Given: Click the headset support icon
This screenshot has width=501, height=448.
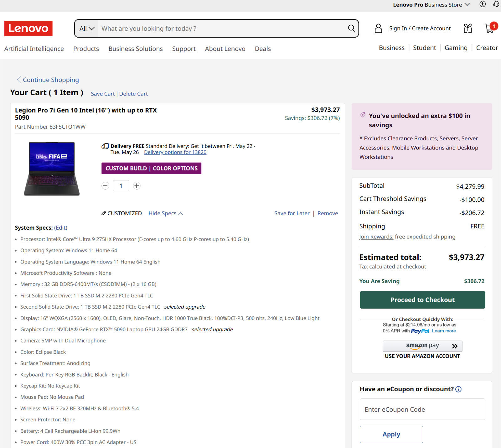Looking at the screenshot, I should 496,4.
